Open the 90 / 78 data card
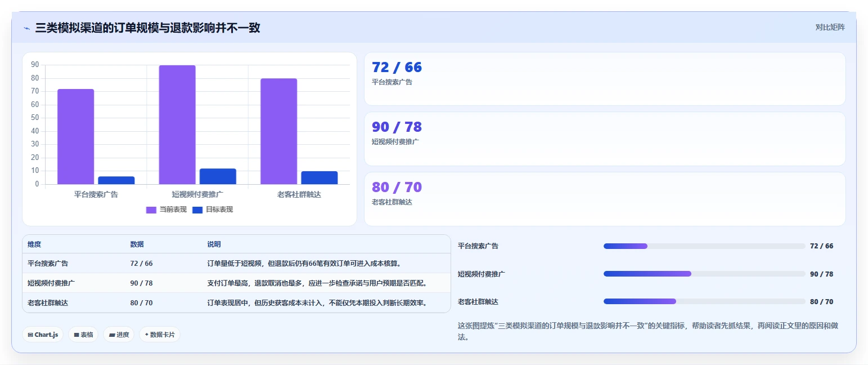 605,139
